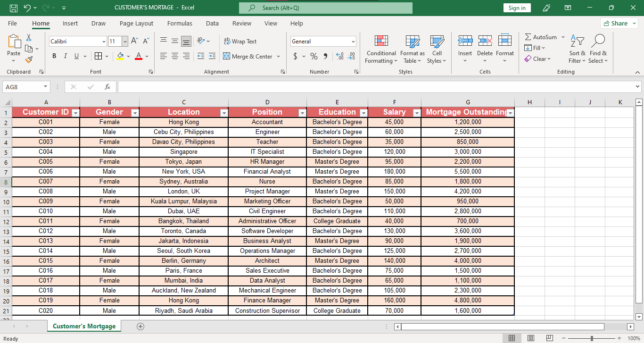
Task: Click Decrease Indent icon
Action: 200,56
